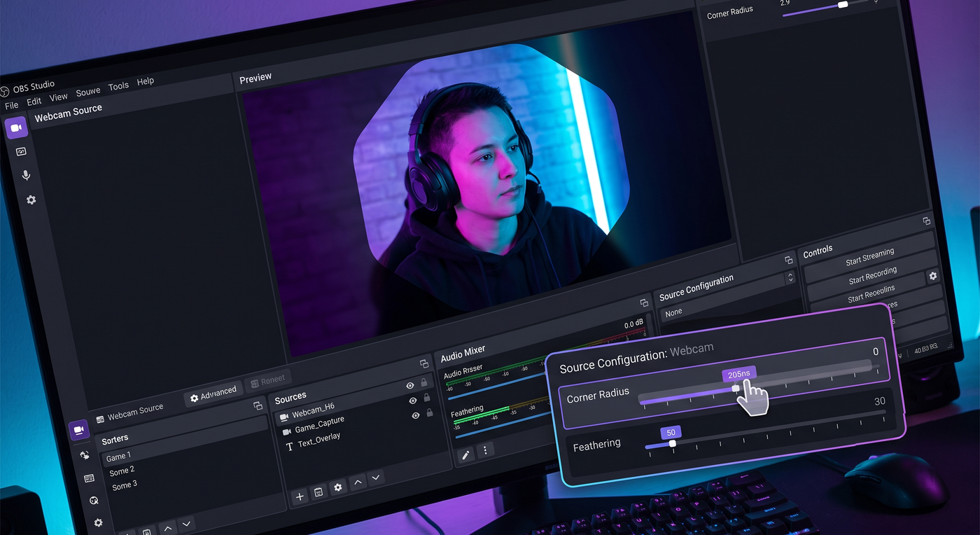Lock the Webcam_H6 source
This screenshot has width=980, height=535.
pyautogui.click(x=423, y=382)
